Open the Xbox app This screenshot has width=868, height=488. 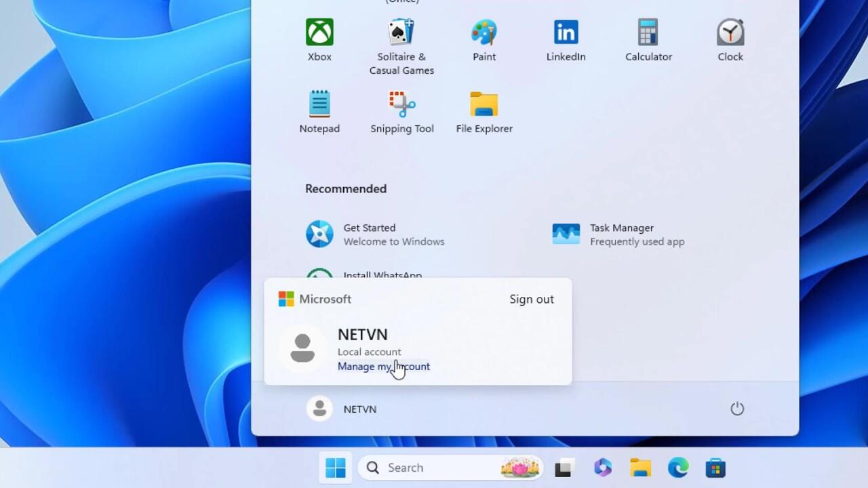click(x=319, y=41)
